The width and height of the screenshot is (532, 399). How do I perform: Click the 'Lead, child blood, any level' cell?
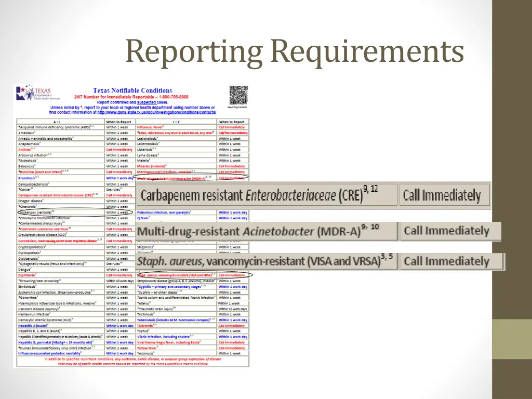click(x=176, y=133)
